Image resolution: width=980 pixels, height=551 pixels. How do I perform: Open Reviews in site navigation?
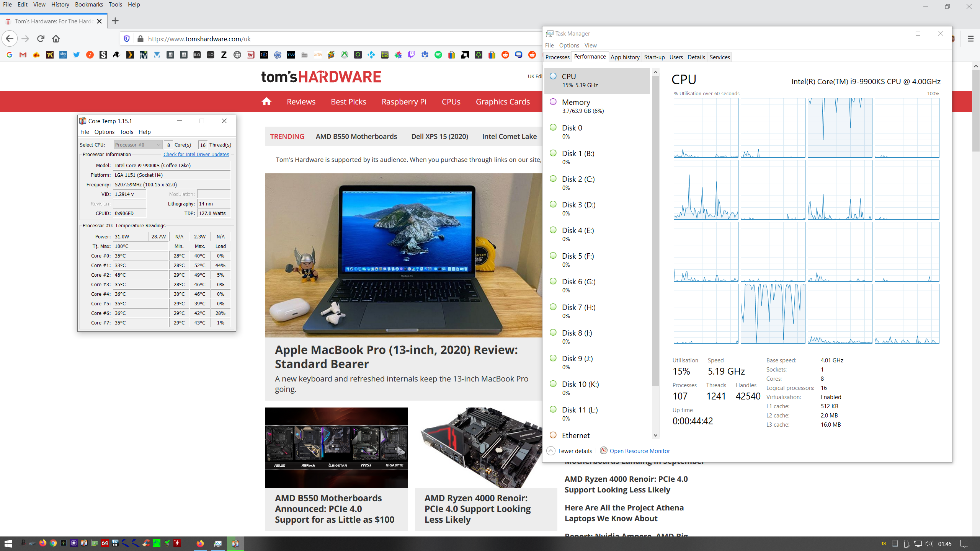(301, 101)
